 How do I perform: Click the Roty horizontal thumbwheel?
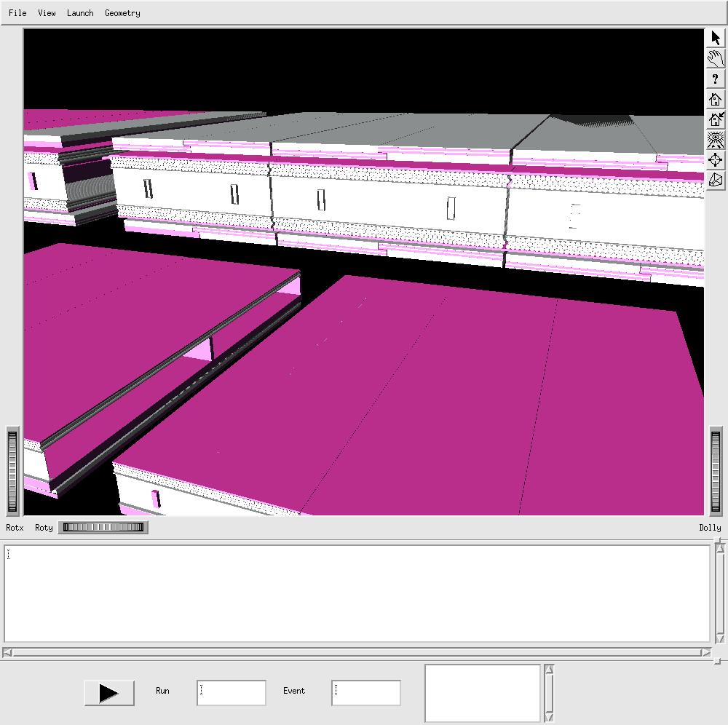coord(103,528)
